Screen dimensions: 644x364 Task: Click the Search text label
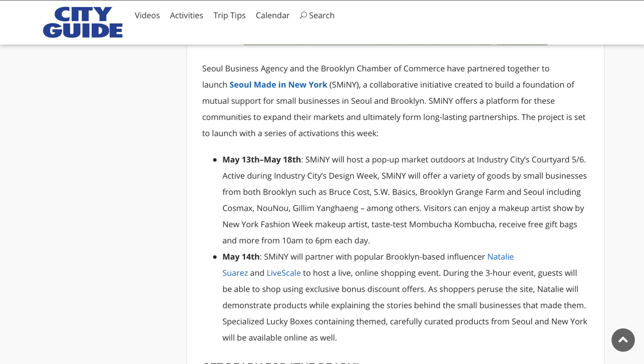click(321, 15)
